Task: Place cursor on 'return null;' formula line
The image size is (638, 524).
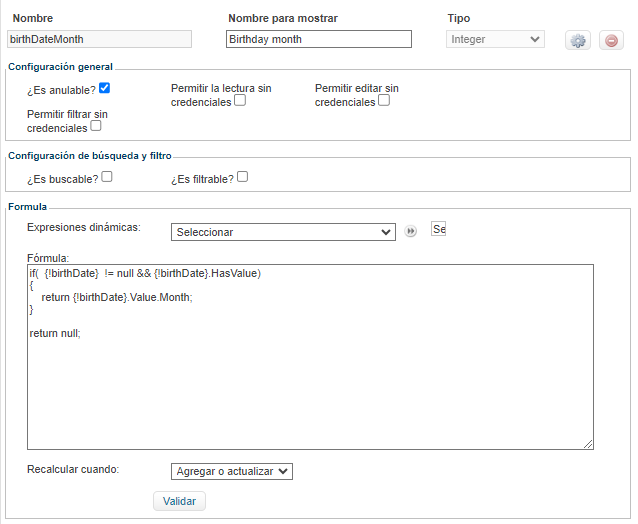Action: [x=55, y=333]
